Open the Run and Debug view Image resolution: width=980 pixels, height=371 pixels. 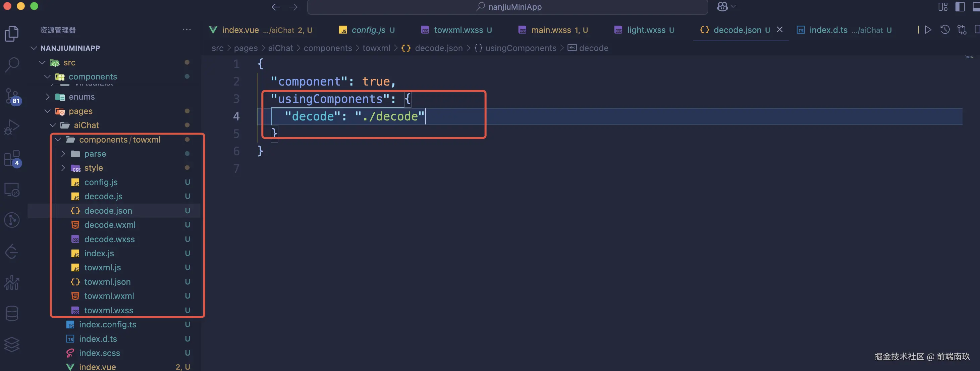coord(12,127)
